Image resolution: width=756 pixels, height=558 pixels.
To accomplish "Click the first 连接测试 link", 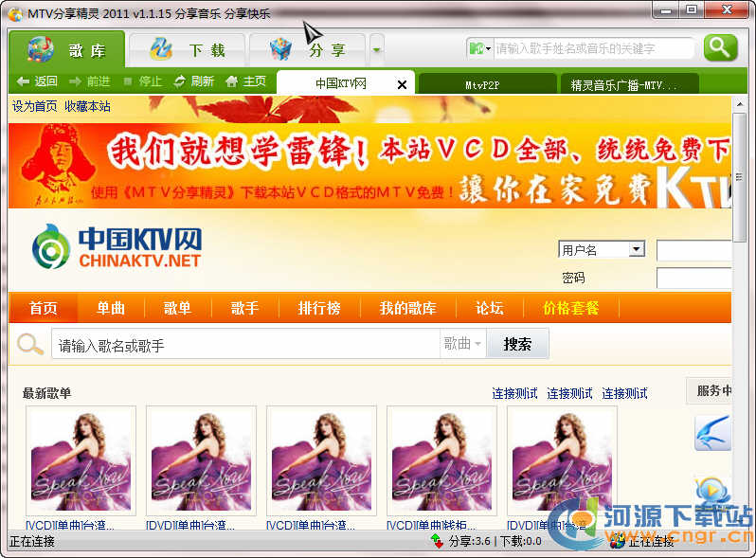I will [x=514, y=393].
